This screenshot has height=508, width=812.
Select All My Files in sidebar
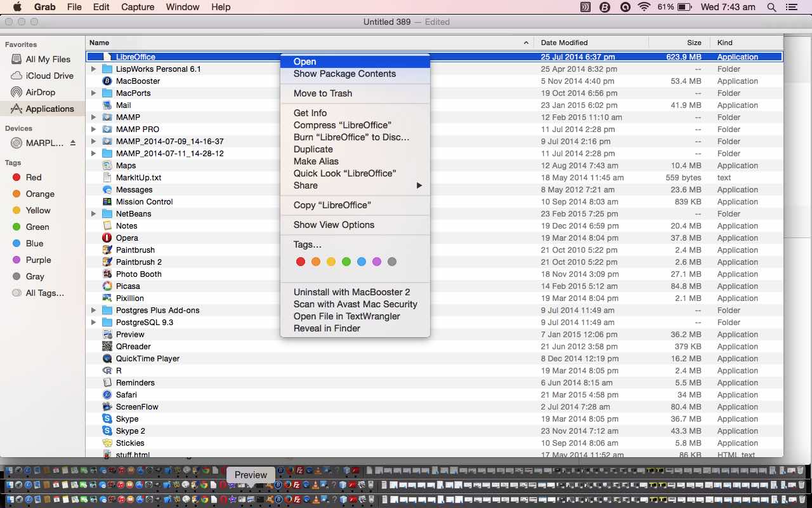42,59
